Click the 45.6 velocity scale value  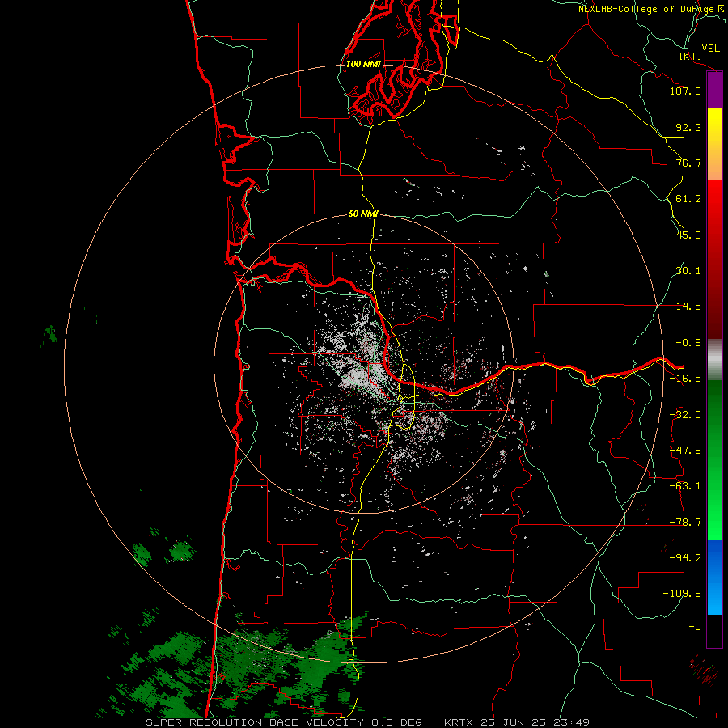tap(688, 235)
